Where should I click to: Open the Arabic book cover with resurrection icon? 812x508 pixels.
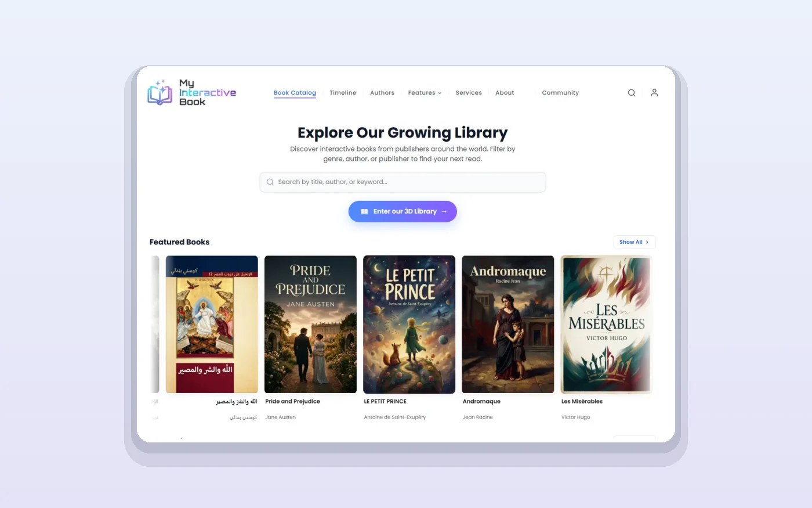[x=212, y=325]
